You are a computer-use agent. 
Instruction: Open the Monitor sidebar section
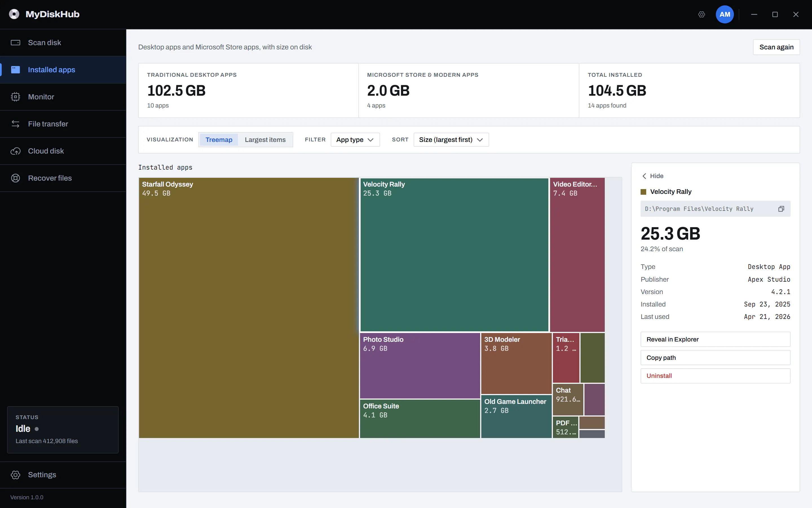[x=63, y=97]
